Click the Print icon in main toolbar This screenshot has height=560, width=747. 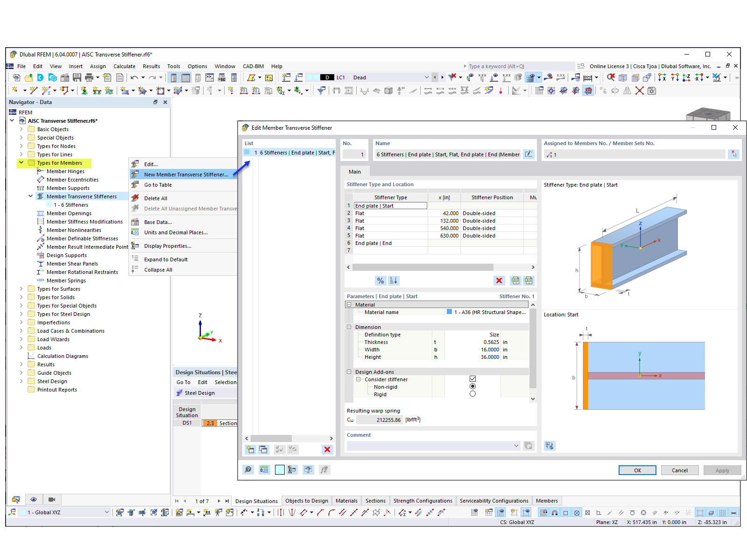click(89, 77)
